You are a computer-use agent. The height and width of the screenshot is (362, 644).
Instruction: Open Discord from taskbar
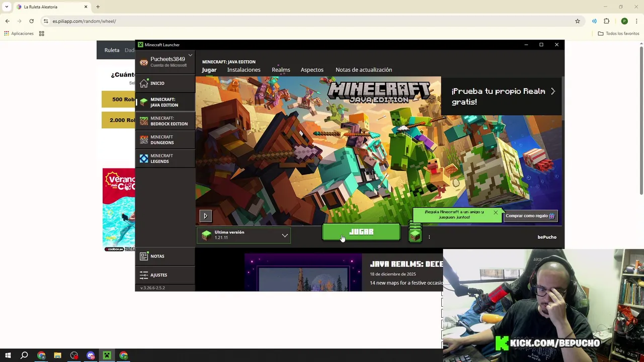pos(91,355)
